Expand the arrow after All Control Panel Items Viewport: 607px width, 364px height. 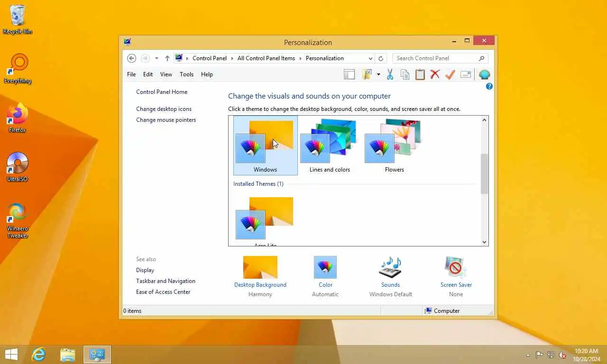(300, 58)
